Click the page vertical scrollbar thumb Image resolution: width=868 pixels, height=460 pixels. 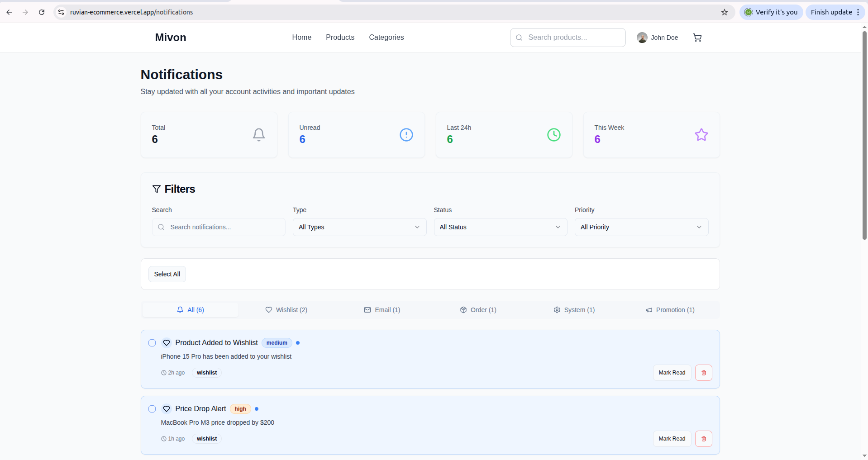(x=864, y=135)
